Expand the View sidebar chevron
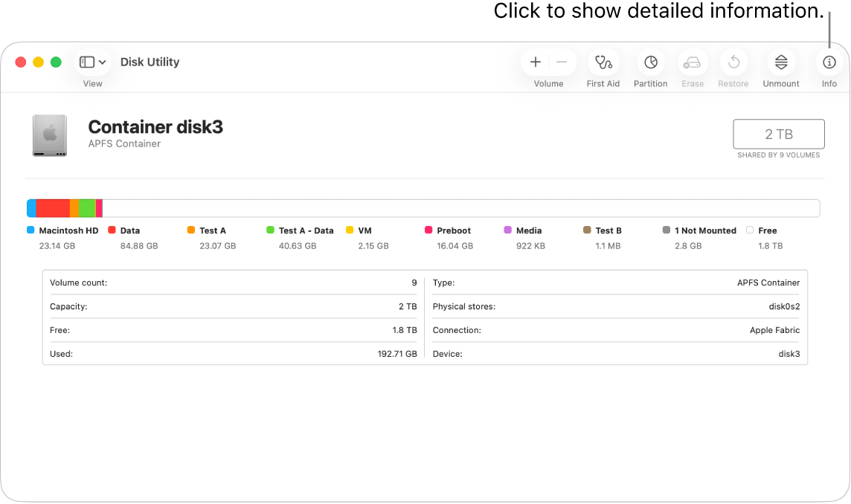851x504 pixels. (x=102, y=62)
